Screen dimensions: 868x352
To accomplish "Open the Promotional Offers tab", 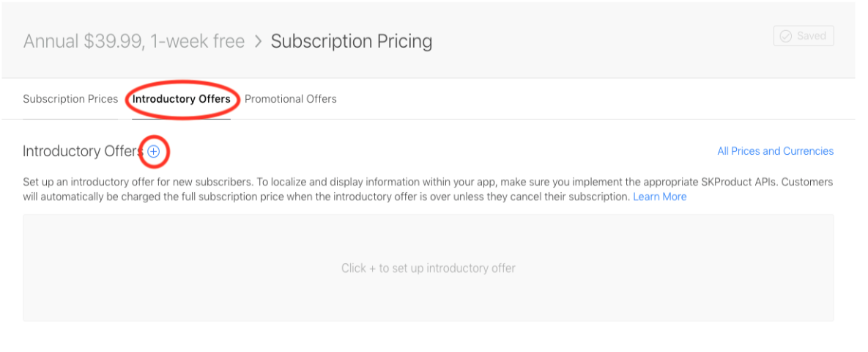I will point(290,99).
